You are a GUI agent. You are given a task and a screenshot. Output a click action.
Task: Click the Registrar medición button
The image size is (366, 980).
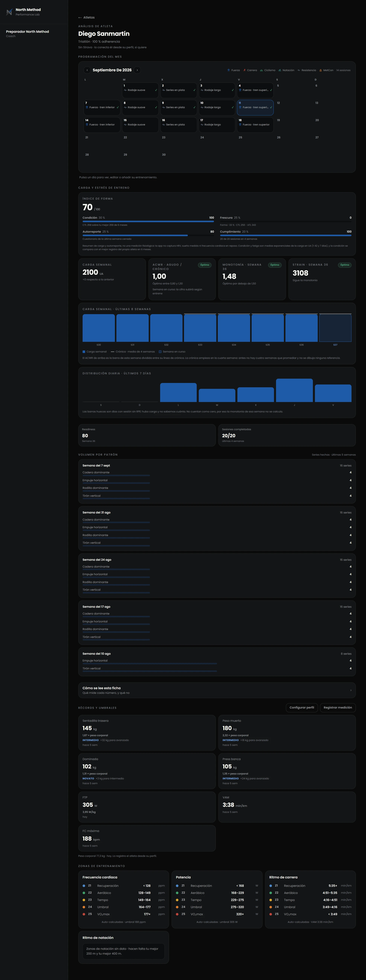[x=338, y=708]
